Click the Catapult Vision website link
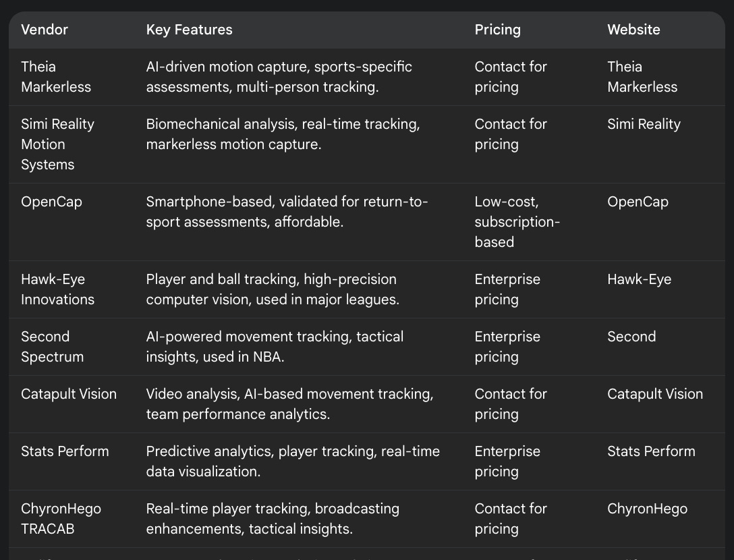 [x=654, y=394]
